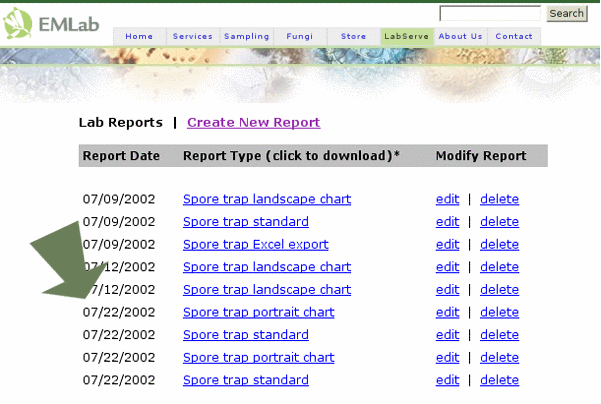Click the 07/09/2002 date beside Spore trap standard

pos(119,222)
